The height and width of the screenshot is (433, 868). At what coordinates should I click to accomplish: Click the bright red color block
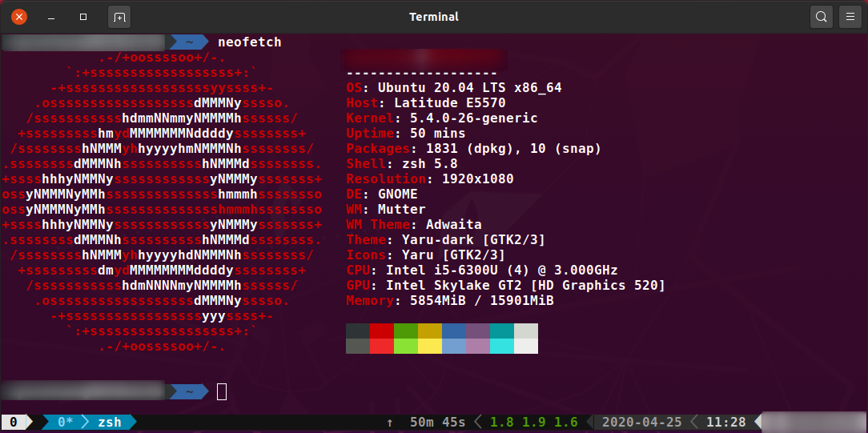(x=382, y=346)
